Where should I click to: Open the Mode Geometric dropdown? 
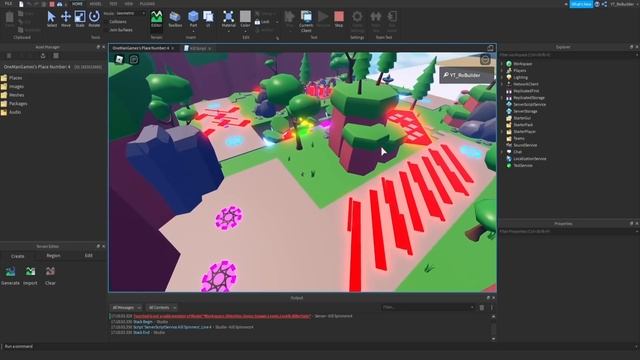131,13
